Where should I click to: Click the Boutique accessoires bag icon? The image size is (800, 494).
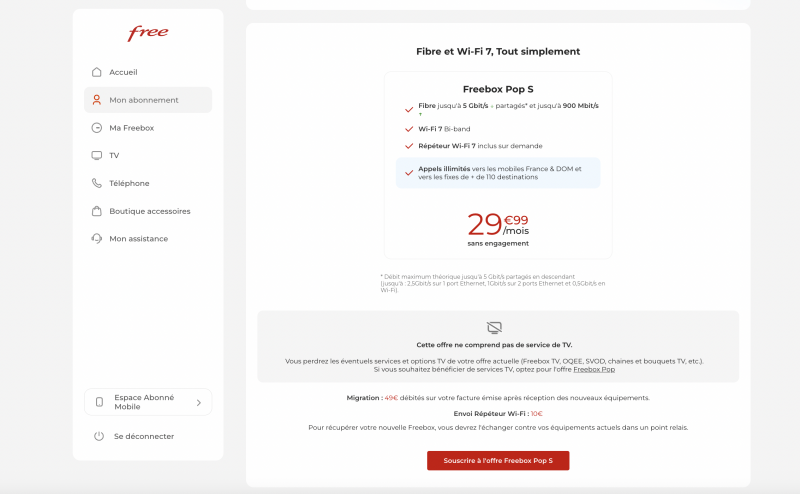tap(97, 211)
